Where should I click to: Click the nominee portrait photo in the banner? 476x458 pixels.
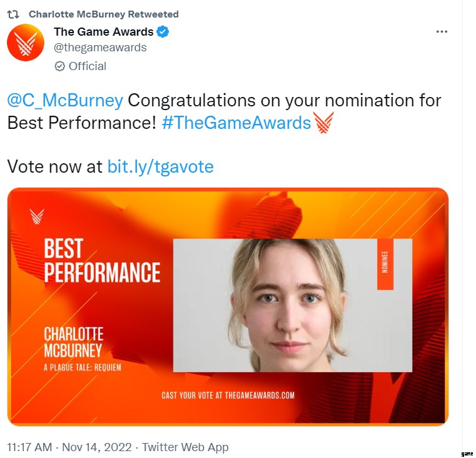(x=292, y=305)
